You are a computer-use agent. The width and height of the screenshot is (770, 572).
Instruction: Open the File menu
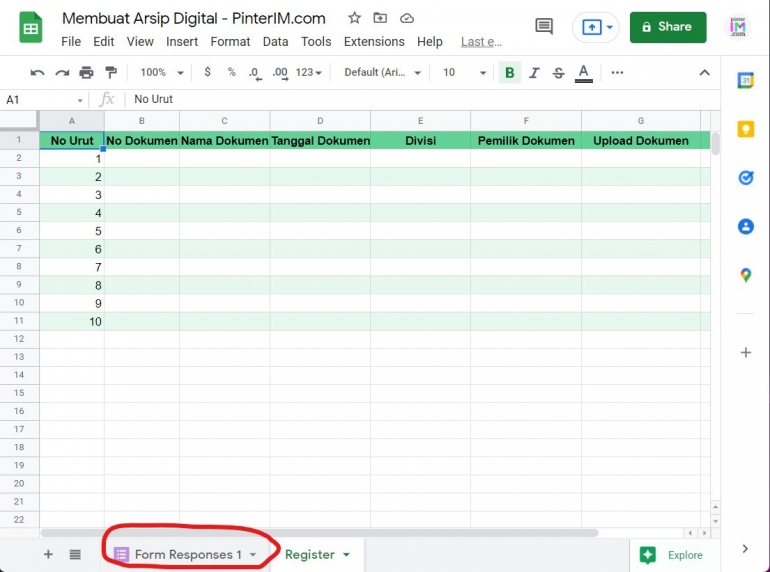pyautogui.click(x=71, y=42)
